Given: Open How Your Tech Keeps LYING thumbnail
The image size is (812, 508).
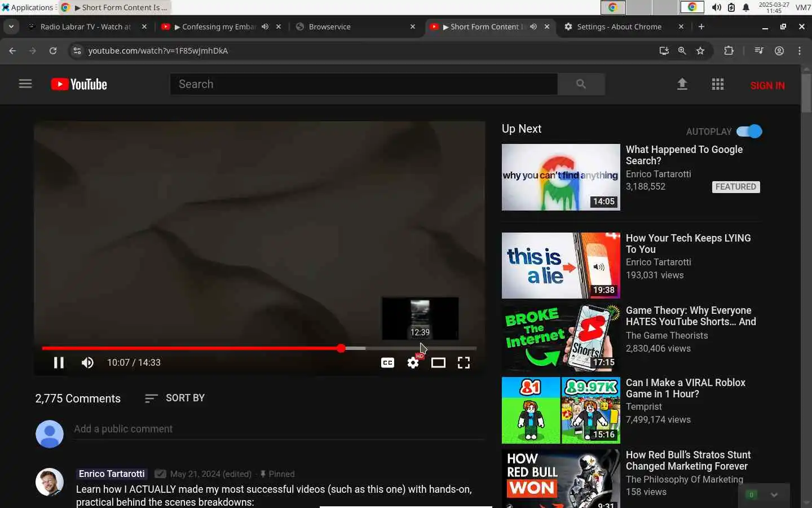Looking at the screenshot, I should [561, 265].
